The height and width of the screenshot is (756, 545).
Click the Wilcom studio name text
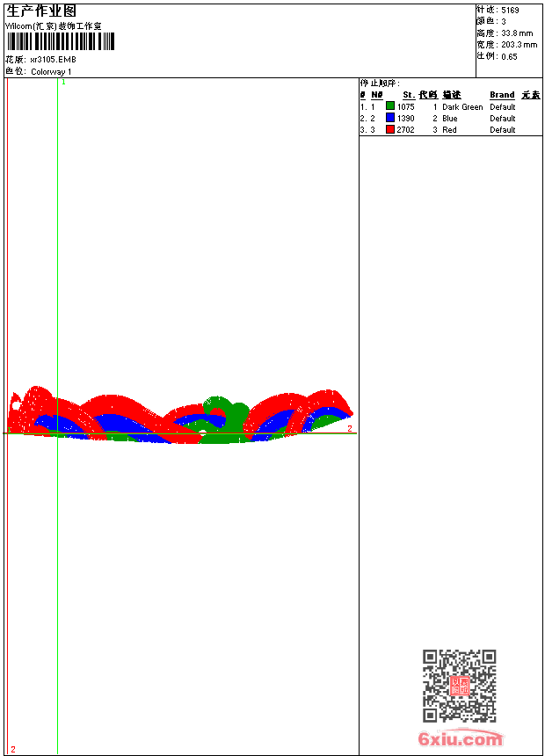54,26
